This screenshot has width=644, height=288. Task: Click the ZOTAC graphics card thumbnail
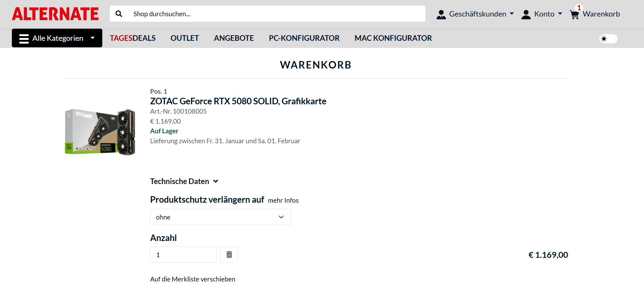[x=100, y=132]
